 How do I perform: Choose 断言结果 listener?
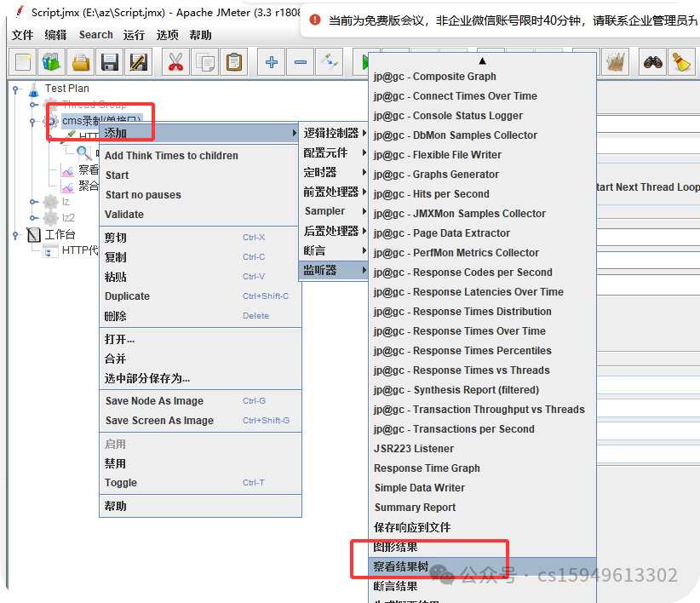pyautogui.click(x=483, y=586)
